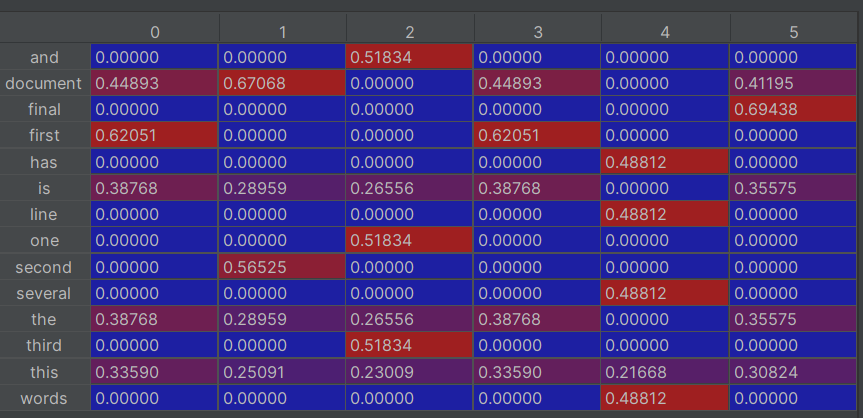Click the 'the' row label
The height and width of the screenshot is (418, 863).
pyautogui.click(x=45, y=319)
